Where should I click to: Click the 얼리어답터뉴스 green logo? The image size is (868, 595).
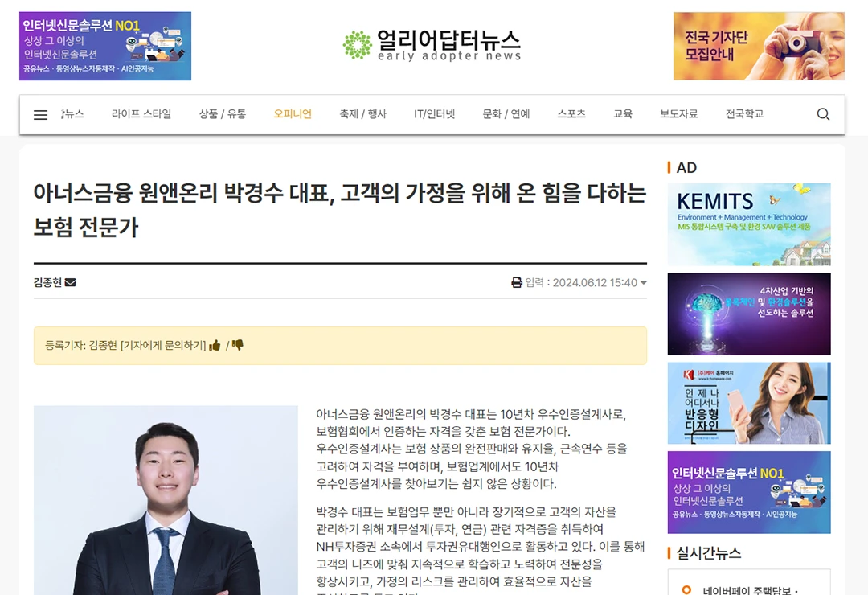432,45
